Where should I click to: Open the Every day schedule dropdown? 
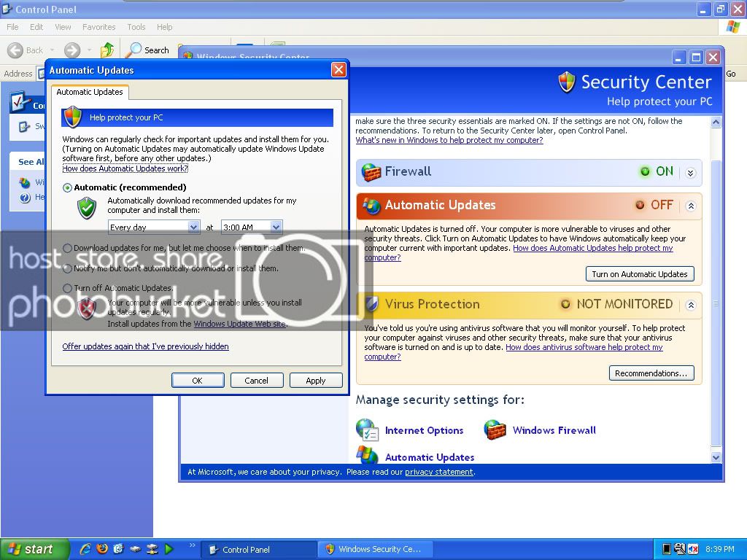click(x=193, y=227)
